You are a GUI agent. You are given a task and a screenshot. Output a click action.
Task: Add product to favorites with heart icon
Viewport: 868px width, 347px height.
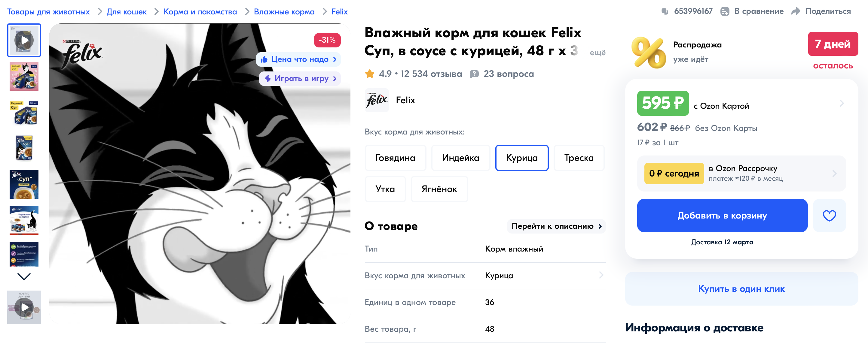point(829,216)
